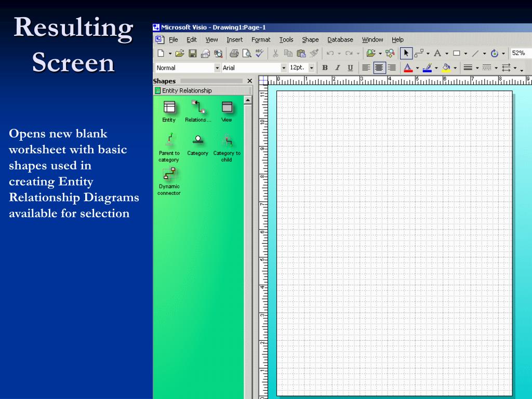
Task: Choose the yellow Fill Color bucket
Action: point(446,68)
